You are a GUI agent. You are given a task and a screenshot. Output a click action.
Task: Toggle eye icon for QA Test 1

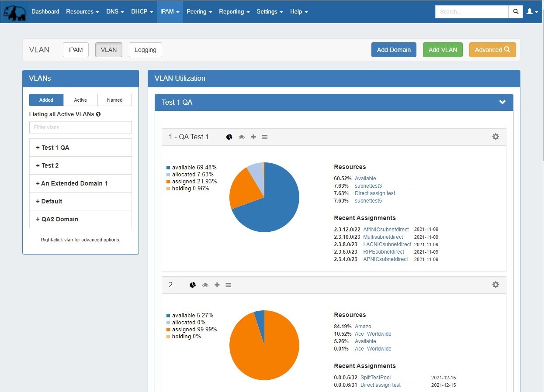coord(242,137)
